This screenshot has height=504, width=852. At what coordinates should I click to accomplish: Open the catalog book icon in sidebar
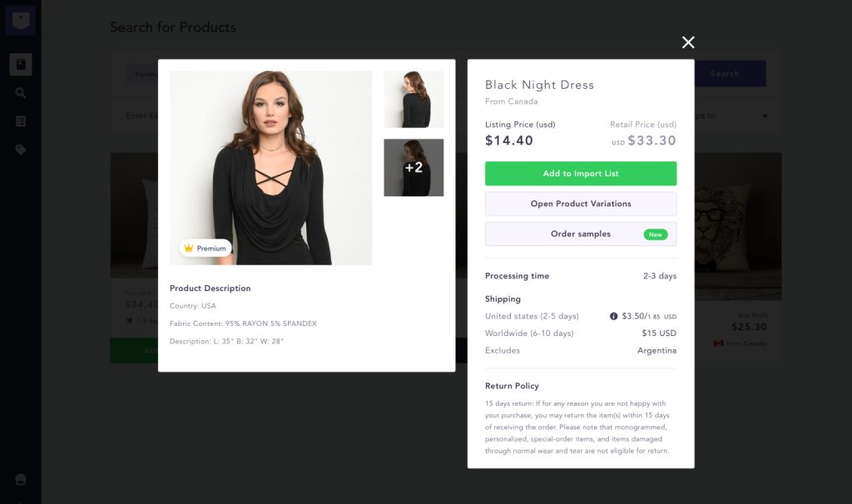pyautogui.click(x=21, y=64)
